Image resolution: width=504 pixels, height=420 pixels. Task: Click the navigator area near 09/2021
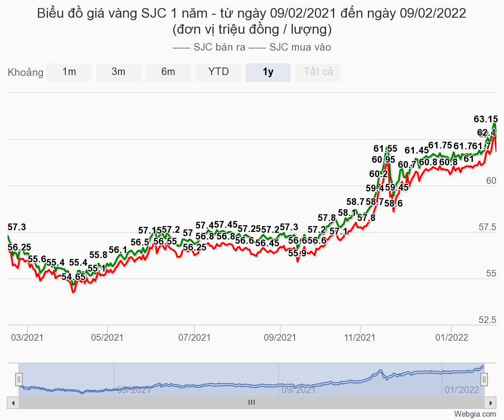[299, 390]
